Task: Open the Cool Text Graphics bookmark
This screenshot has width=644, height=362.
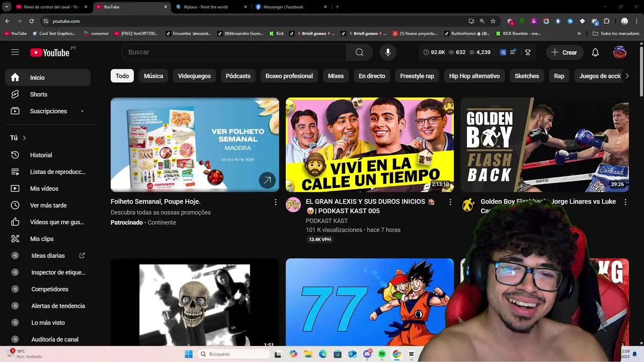Action: pos(53,33)
